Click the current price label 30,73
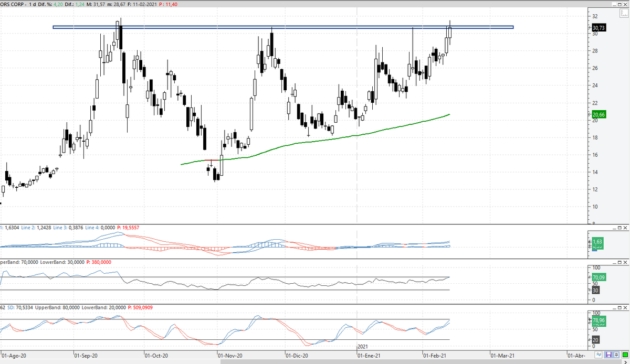Image resolution: width=630 pixels, height=364 pixels. coord(599,28)
